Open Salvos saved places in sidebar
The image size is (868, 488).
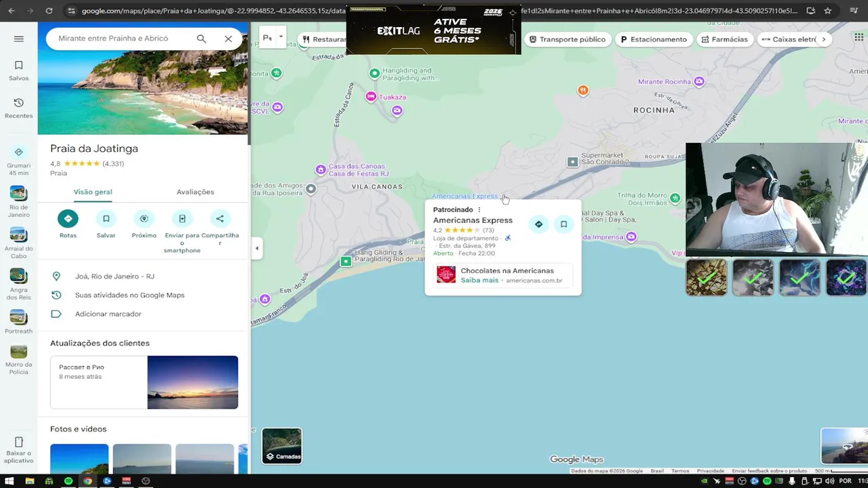click(18, 70)
